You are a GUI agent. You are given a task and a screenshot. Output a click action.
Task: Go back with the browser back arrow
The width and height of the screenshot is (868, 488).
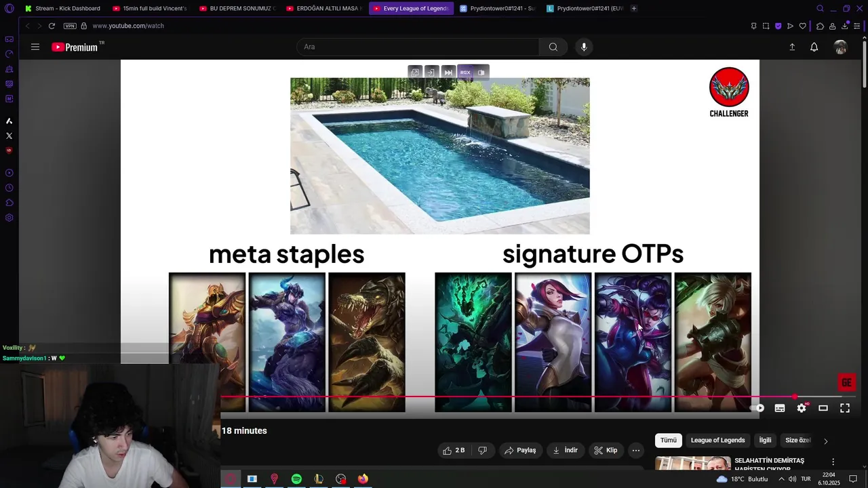(x=27, y=26)
